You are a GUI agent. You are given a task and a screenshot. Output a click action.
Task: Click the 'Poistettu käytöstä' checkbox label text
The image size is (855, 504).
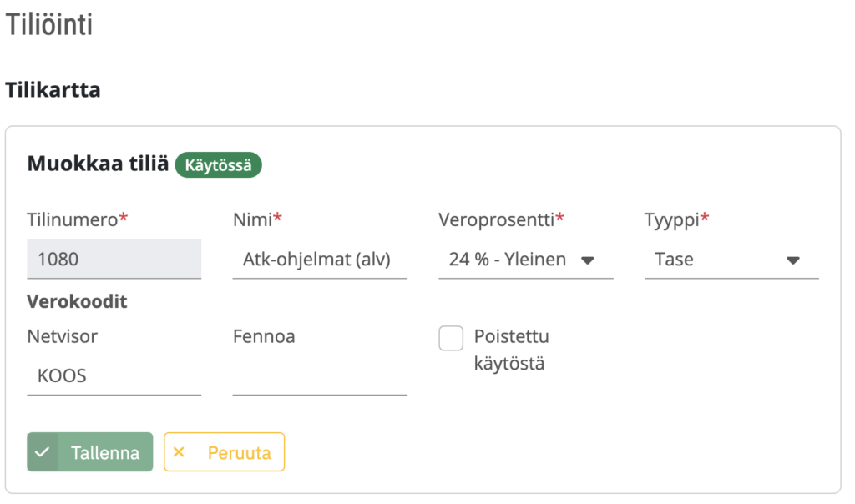click(512, 350)
